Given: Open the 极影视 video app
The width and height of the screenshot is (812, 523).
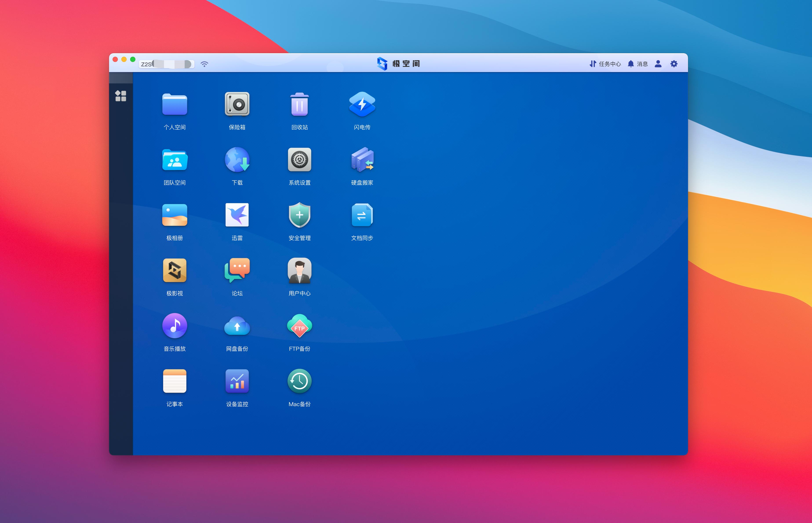Looking at the screenshot, I should point(175,270).
